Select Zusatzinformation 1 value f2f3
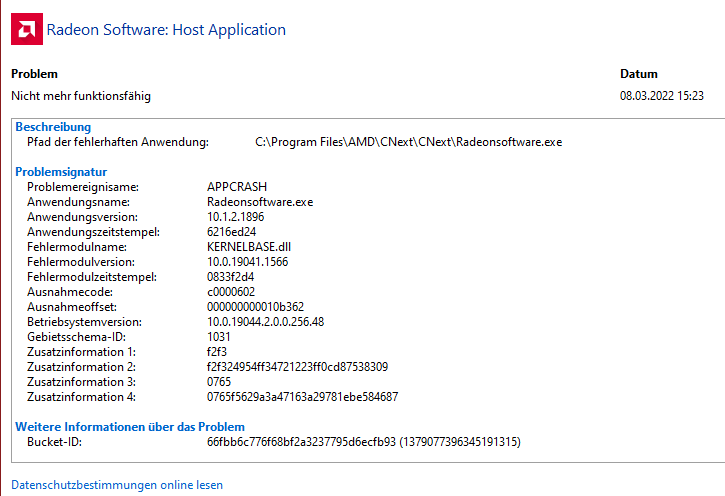Viewport: 725px width, 496px height. pyautogui.click(x=217, y=352)
